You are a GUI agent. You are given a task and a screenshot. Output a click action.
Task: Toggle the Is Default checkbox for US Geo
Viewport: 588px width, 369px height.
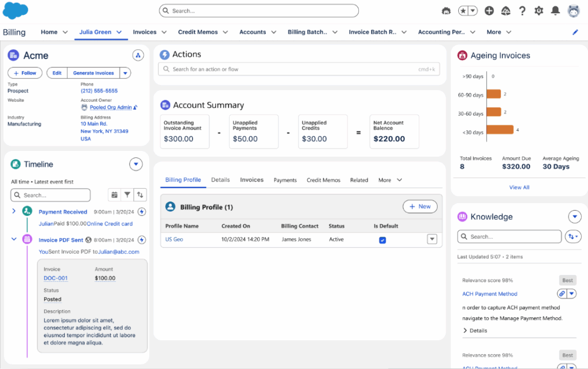(382, 240)
